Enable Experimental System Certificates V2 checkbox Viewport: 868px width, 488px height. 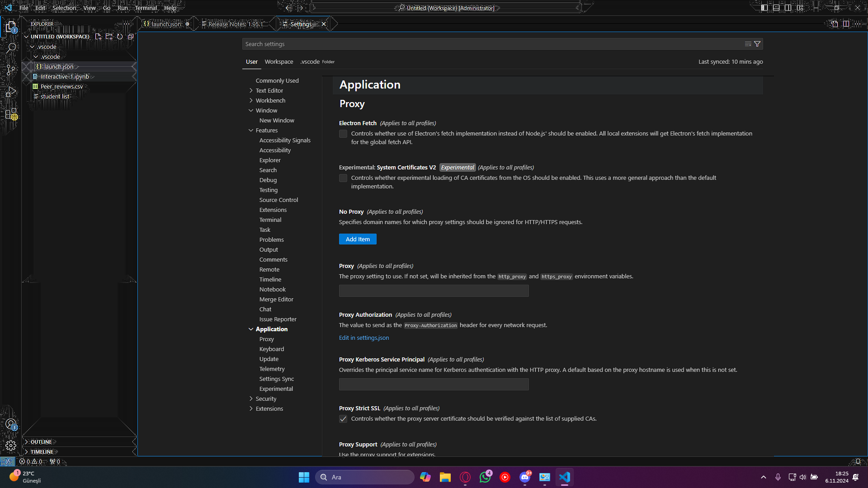[343, 178]
